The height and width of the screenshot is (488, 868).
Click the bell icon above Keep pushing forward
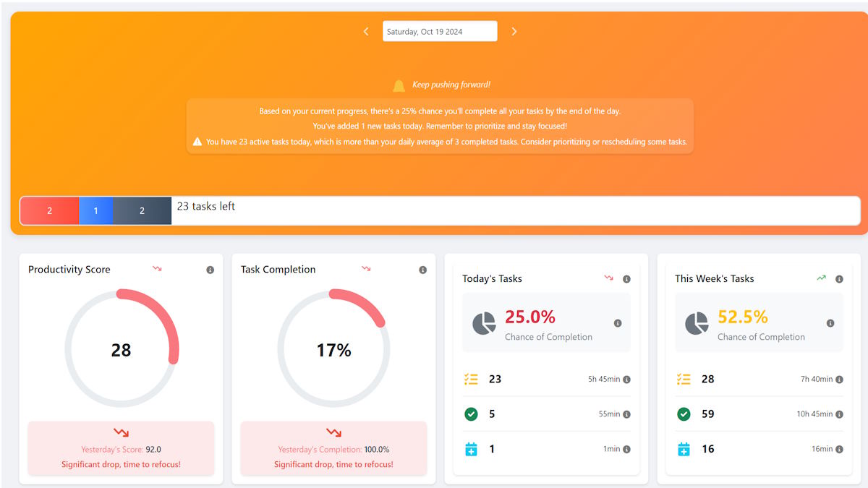(x=399, y=85)
